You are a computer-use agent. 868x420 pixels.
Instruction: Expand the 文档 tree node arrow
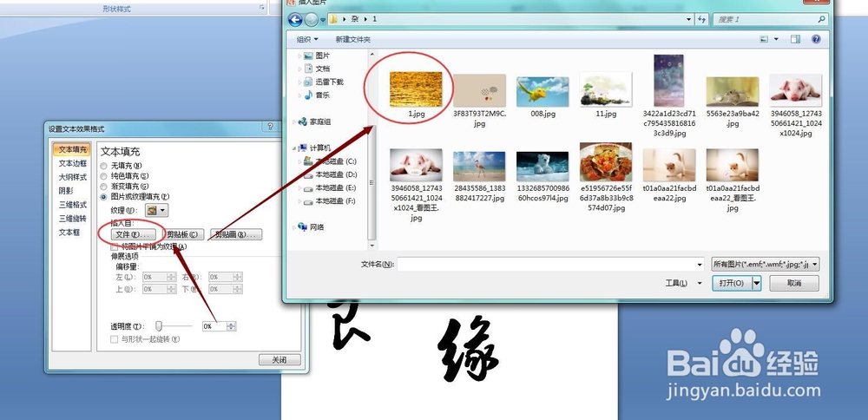tap(300, 69)
